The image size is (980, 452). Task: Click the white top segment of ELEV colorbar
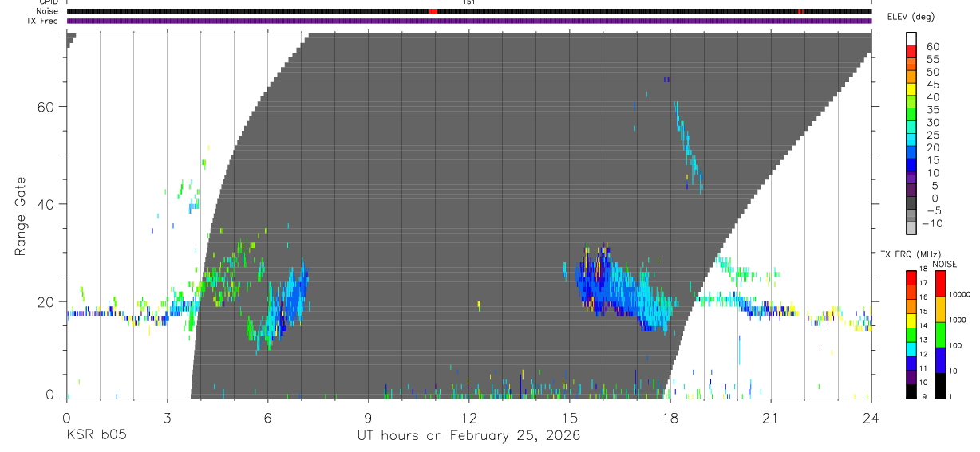coord(911,38)
